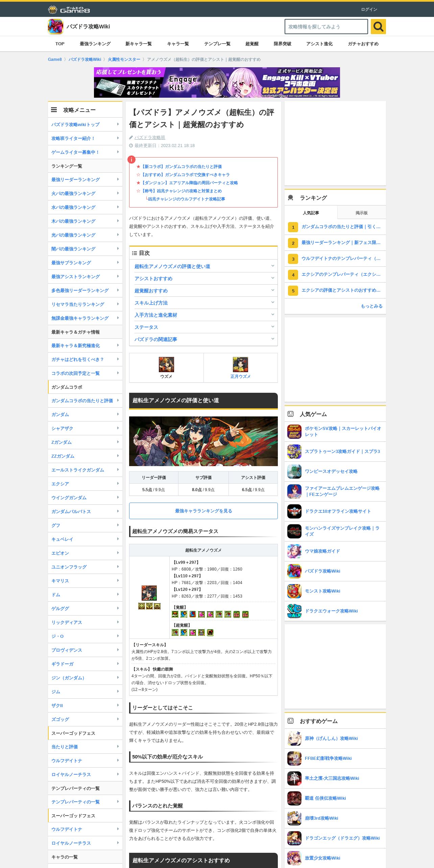Open 限界突破 navigation item
This screenshot has height=868, width=434.
tap(283, 44)
